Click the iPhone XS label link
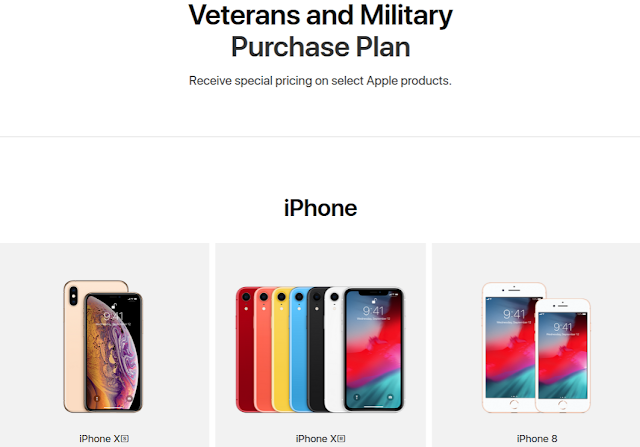Image resolution: width=640 pixels, height=447 pixels. point(104,438)
